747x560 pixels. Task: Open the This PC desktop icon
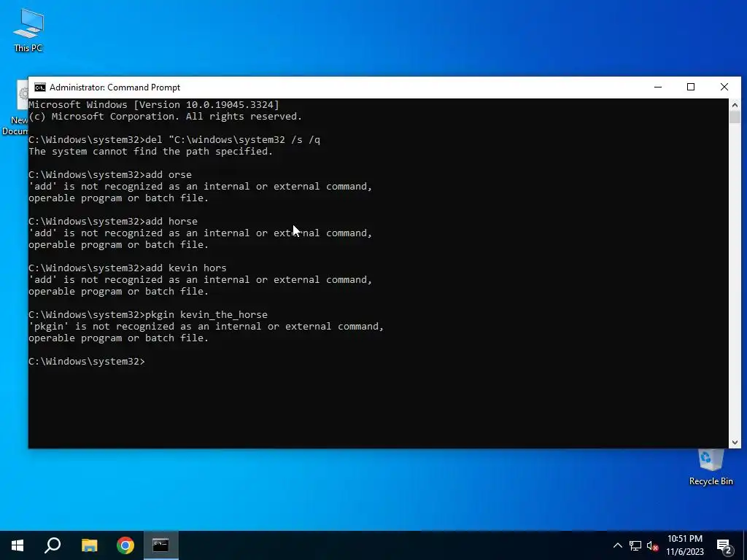coord(28,30)
